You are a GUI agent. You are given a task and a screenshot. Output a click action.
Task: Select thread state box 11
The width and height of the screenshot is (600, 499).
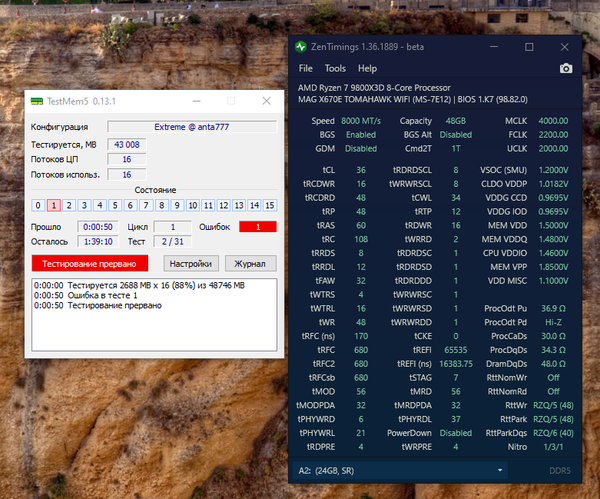[x=208, y=205]
